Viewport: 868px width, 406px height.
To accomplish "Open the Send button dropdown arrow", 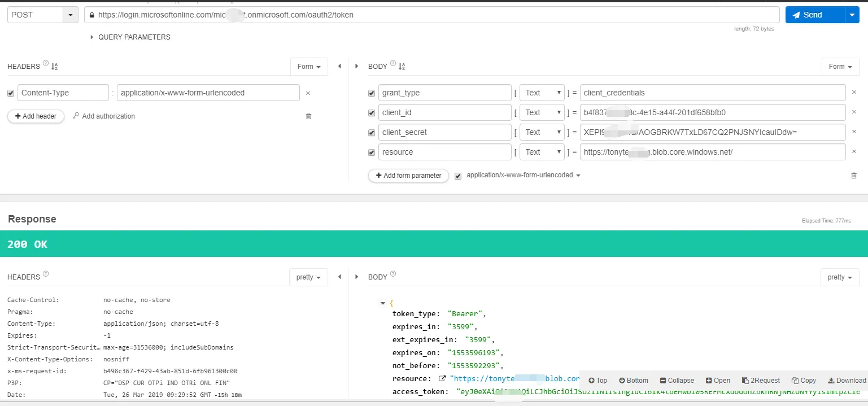I will [x=852, y=15].
